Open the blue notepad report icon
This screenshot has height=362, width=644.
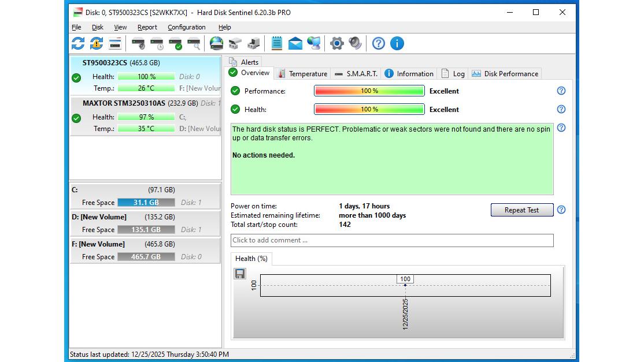pyautogui.click(x=277, y=43)
